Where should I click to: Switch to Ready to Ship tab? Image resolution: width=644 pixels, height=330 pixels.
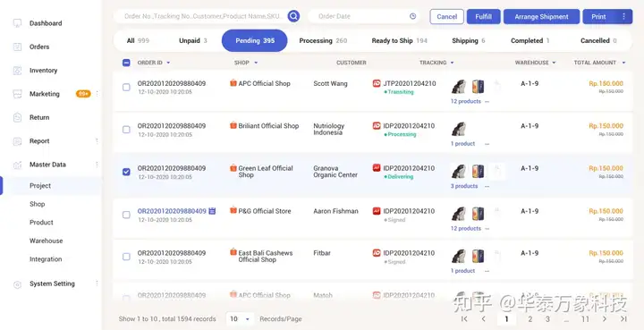399,40
